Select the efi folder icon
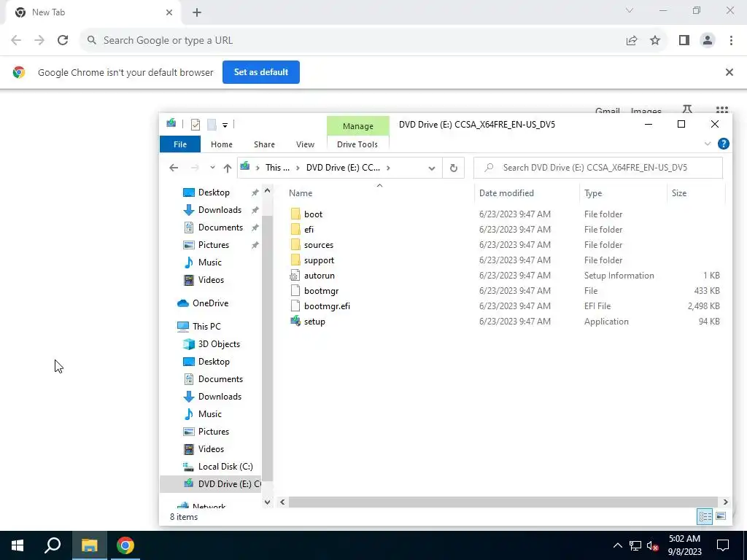 pos(295,230)
